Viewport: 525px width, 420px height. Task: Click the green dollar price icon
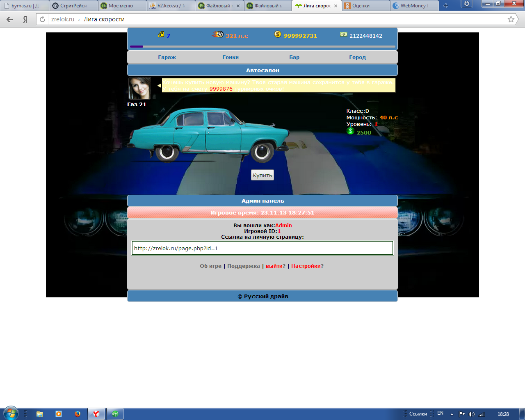point(350,131)
